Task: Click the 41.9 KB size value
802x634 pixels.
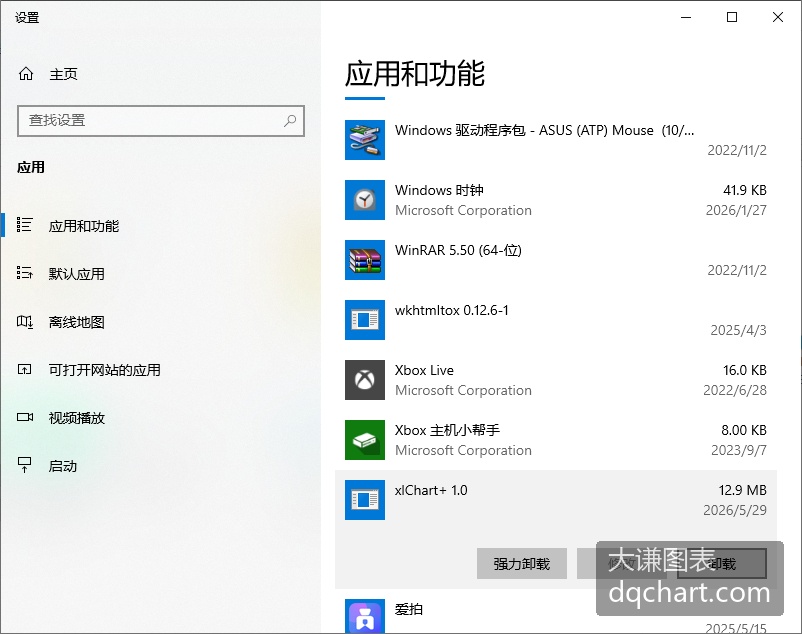Action: point(745,190)
